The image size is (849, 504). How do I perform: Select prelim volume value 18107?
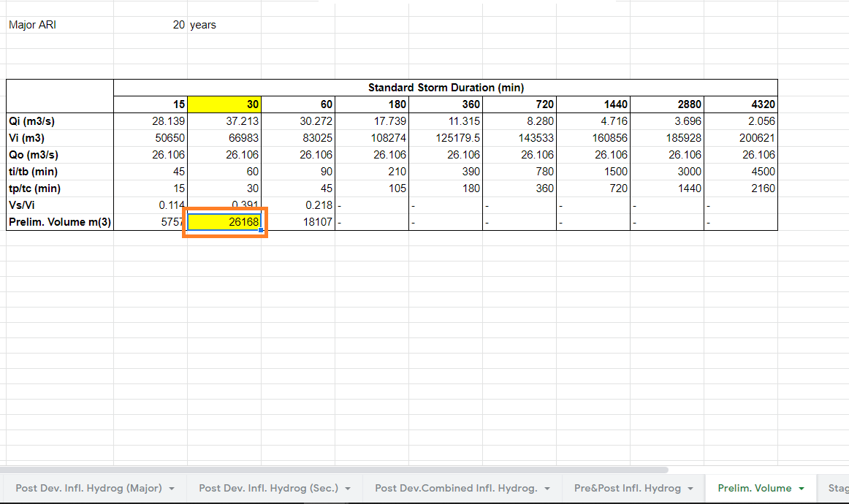(x=298, y=222)
